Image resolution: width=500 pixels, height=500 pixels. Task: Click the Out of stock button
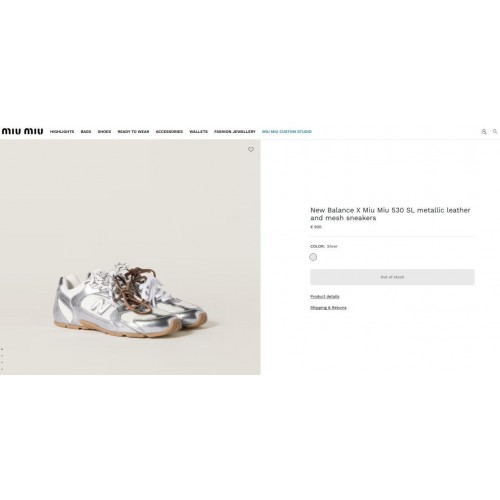392,277
